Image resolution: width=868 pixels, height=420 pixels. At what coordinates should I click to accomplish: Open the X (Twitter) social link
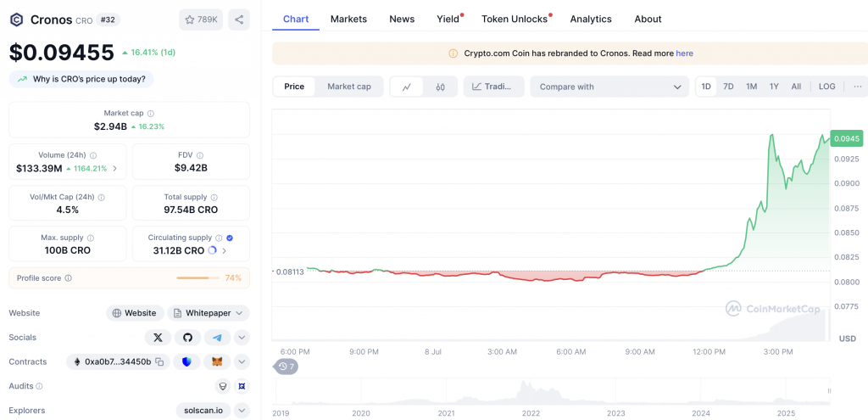pyautogui.click(x=158, y=338)
